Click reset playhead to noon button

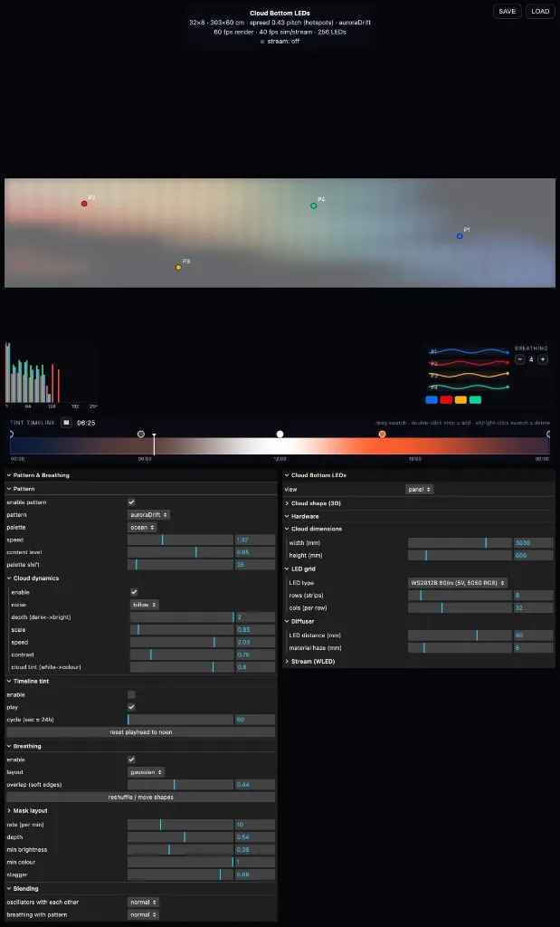(x=140, y=731)
